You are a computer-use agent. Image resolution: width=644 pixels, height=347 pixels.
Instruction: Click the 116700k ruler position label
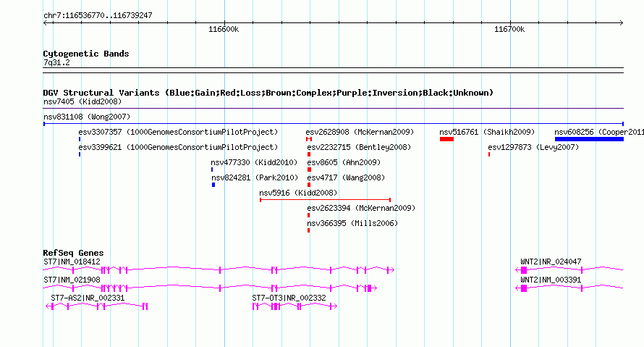509,29
